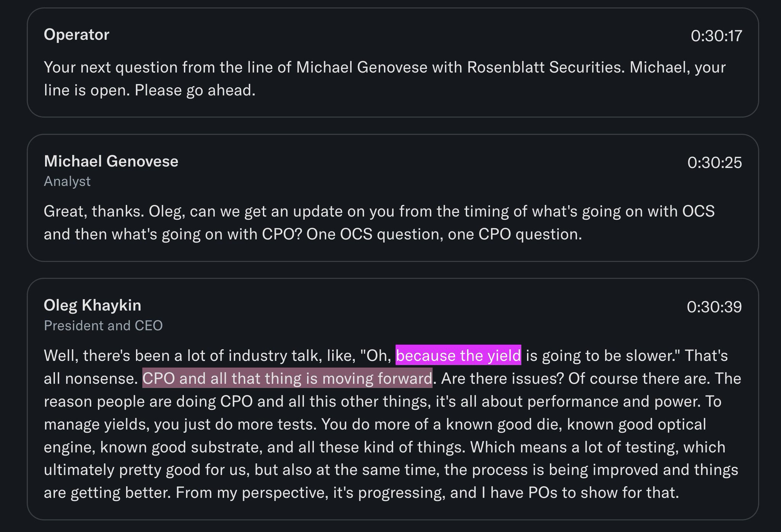Click 'Please go ahead' text in Operator card
Viewport: 781px width, 532px height.
click(195, 90)
